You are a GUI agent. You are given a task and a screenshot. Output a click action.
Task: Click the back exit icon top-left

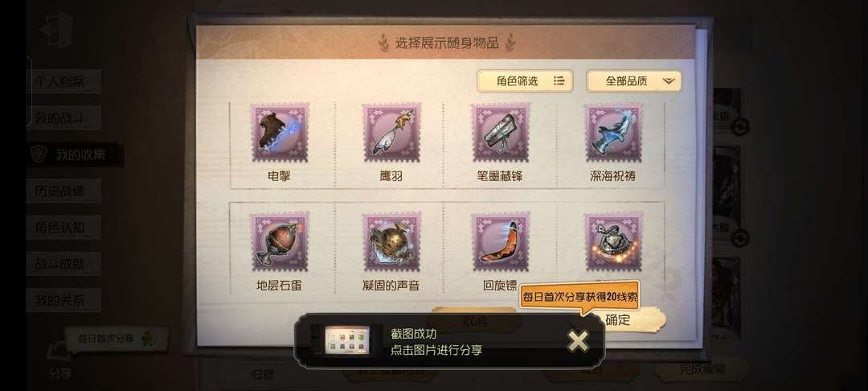pyautogui.click(x=56, y=30)
